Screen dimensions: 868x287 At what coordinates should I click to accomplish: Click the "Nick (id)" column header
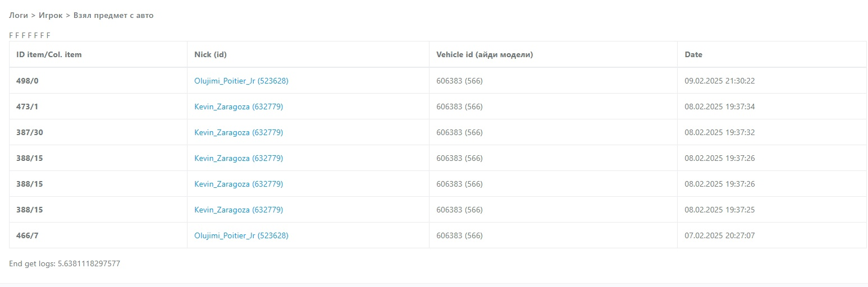pos(211,55)
